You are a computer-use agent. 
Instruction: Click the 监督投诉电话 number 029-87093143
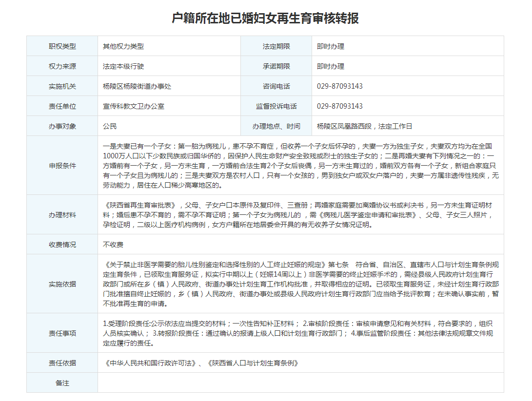(x=340, y=106)
